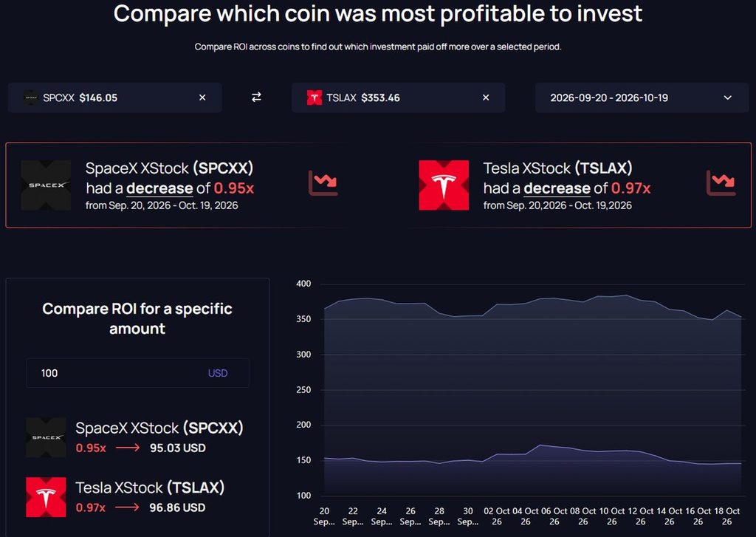
Task: Click SpaceX logo in ROI amount panel
Action: point(46,437)
